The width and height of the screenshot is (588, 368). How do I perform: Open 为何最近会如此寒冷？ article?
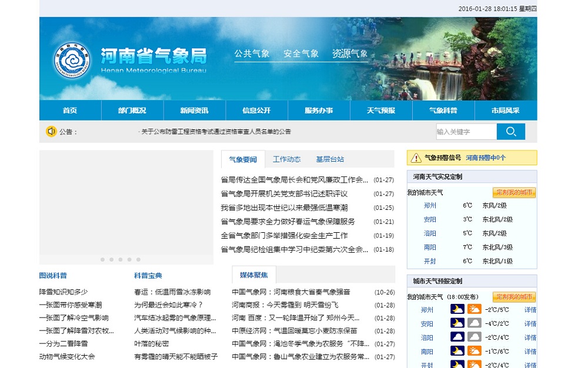(169, 305)
